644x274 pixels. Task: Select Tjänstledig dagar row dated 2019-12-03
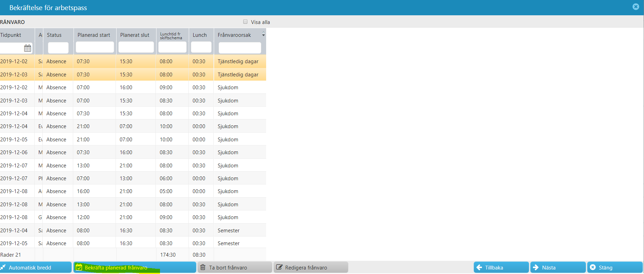pos(133,74)
